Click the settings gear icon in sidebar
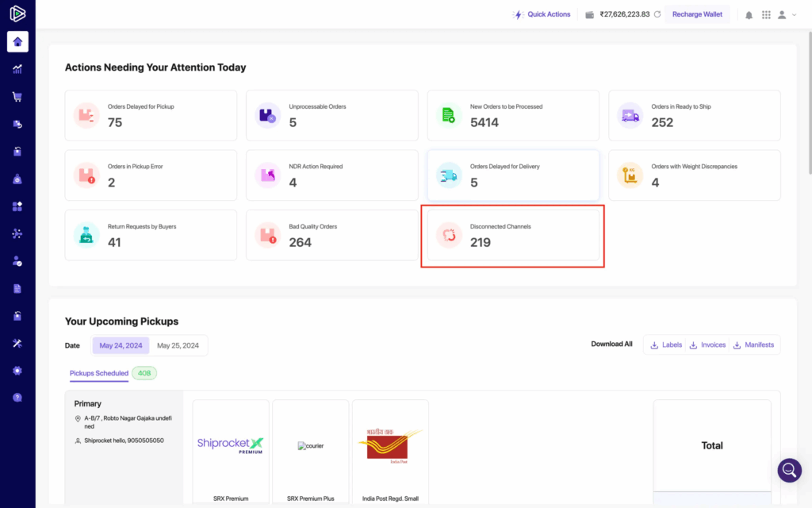Image resolution: width=812 pixels, height=508 pixels. point(17,371)
